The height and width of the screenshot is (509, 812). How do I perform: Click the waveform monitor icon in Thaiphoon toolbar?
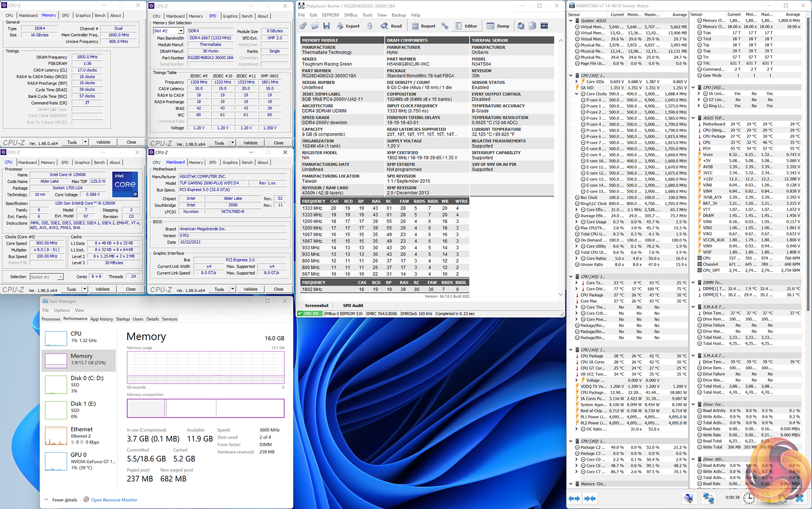544,26
